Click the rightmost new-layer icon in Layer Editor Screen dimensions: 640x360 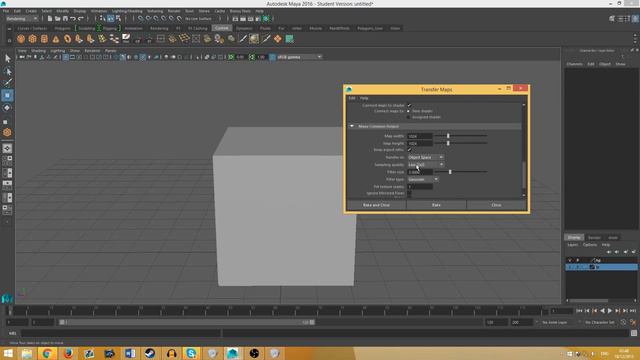pyautogui.click(x=633, y=252)
